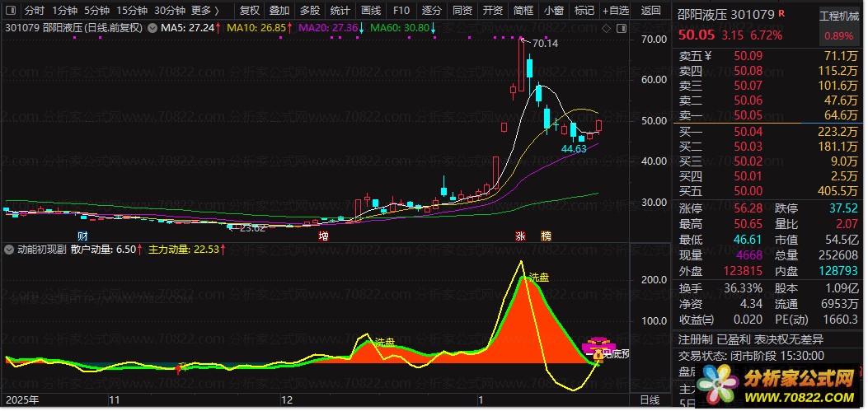Click the 卖五 price 50.09

748,56
